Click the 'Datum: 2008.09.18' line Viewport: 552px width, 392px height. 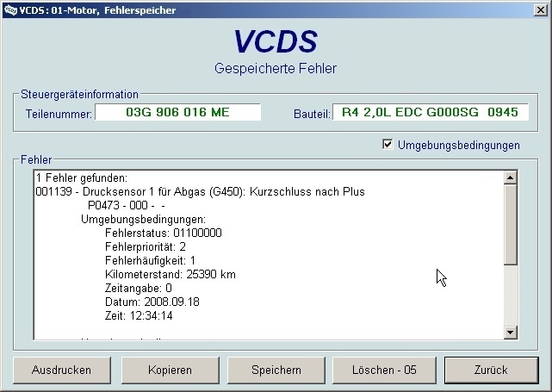point(152,302)
